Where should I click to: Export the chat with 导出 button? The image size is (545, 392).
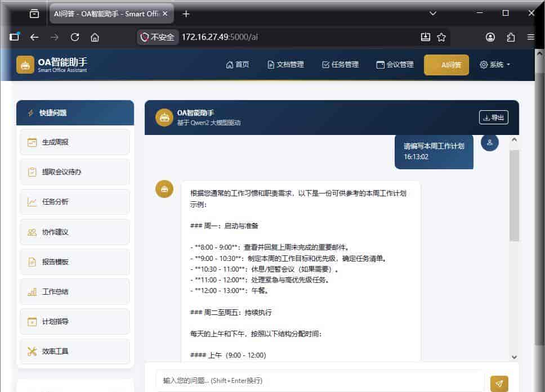[x=494, y=118]
